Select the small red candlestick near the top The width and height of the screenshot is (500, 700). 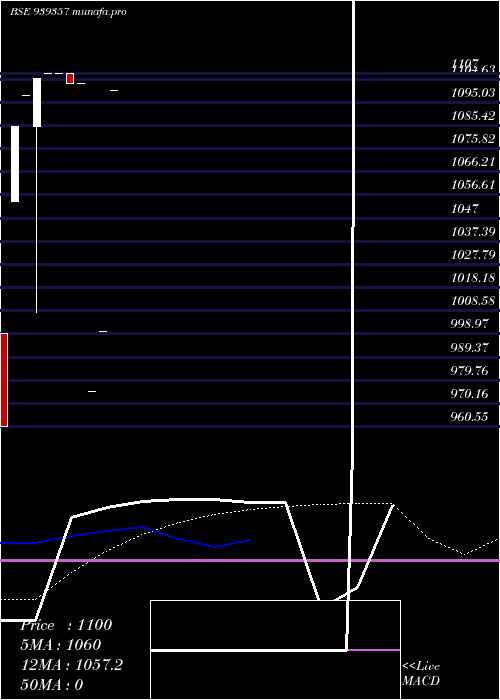click(x=70, y=78)
